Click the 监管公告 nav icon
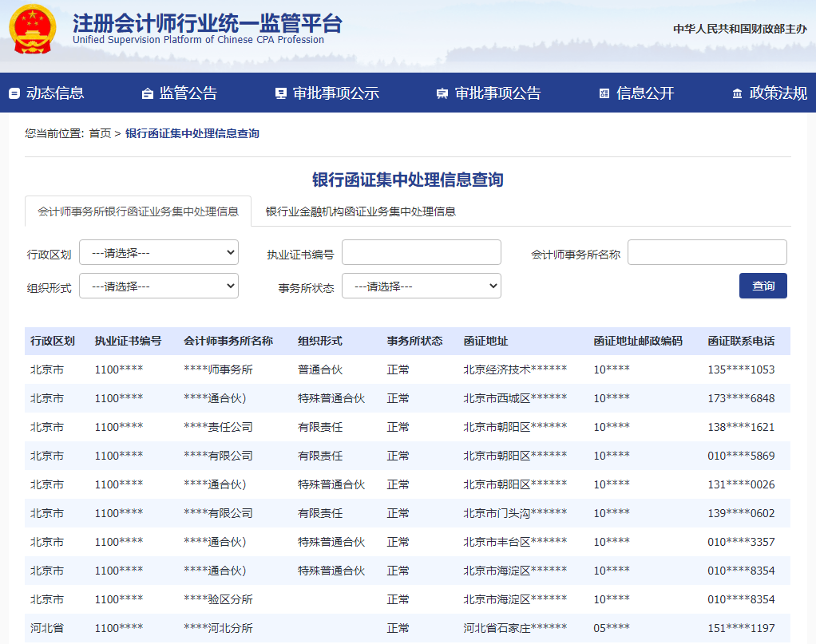Image resolution: width=816 pixels, height=644 pixels. click(147, 94)
